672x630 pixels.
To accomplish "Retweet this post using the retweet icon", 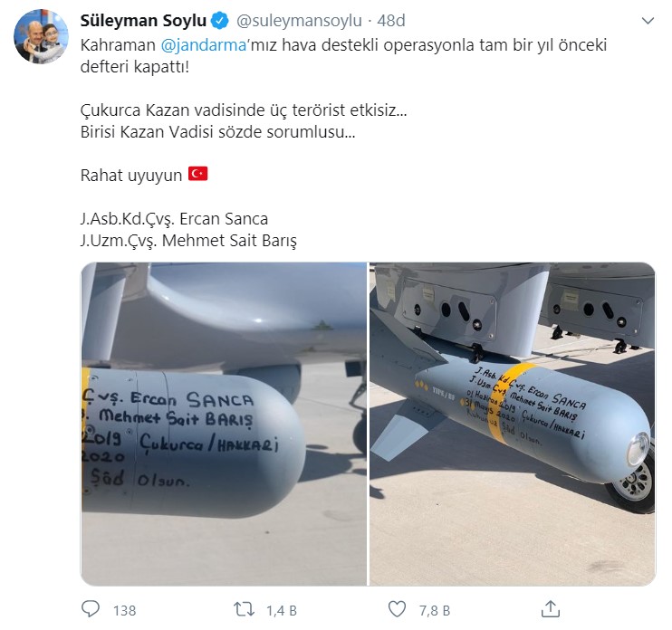I will [x=245, y=609].
